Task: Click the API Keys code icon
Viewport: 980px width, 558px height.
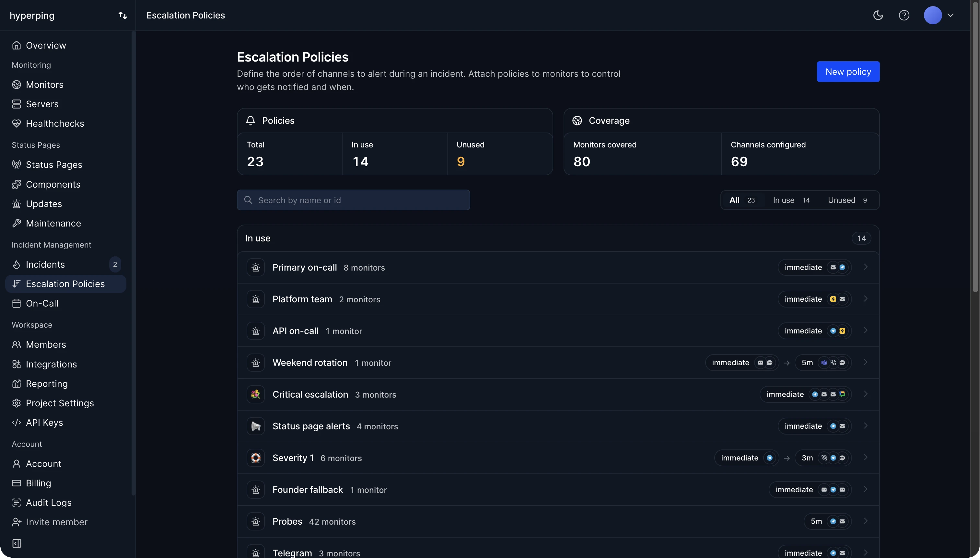Action: (x=17, y=423)
